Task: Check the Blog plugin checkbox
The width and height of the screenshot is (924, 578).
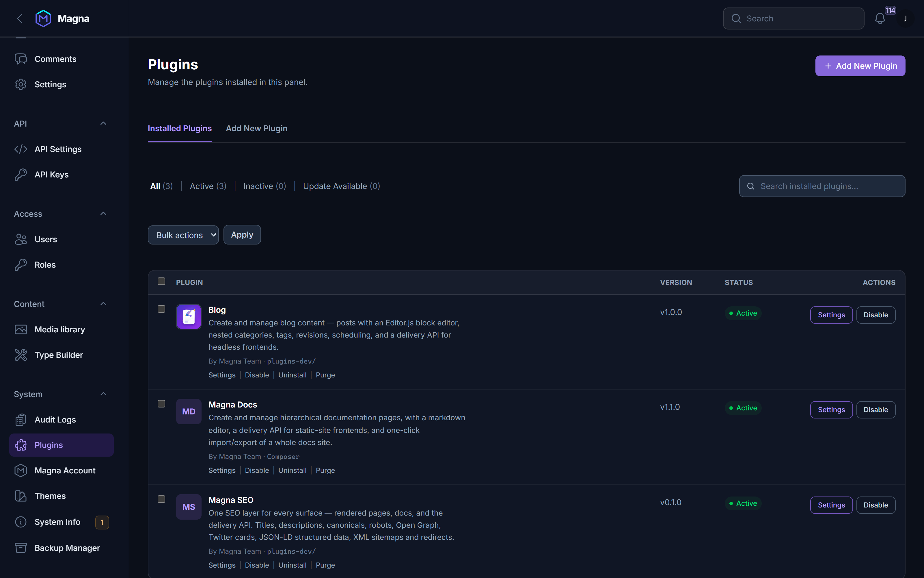Action: 161,309
